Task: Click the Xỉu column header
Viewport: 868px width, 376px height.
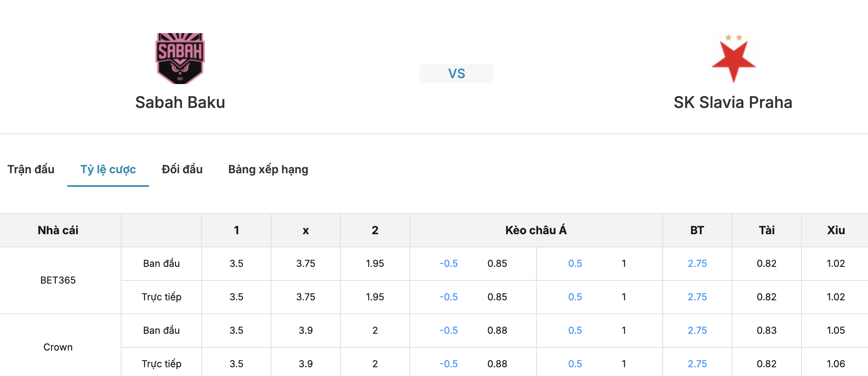Action: tap(836, 230)
